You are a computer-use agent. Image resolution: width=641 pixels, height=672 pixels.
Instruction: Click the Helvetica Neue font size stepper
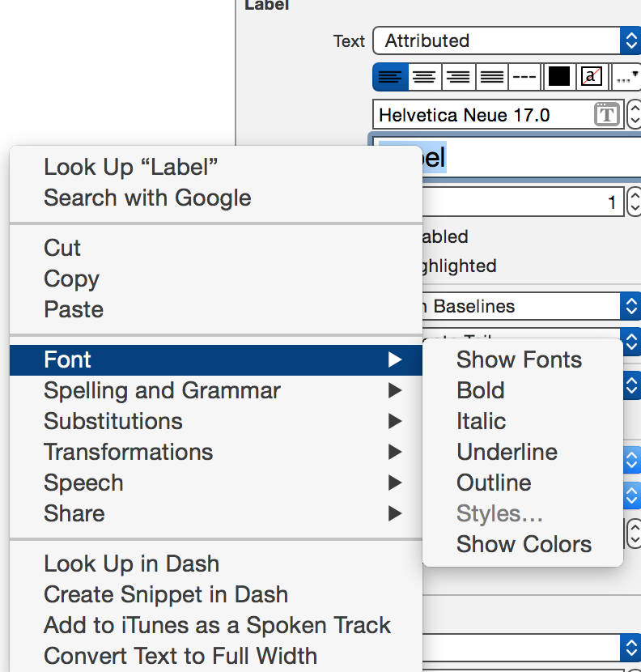click(x=633, y=115)
